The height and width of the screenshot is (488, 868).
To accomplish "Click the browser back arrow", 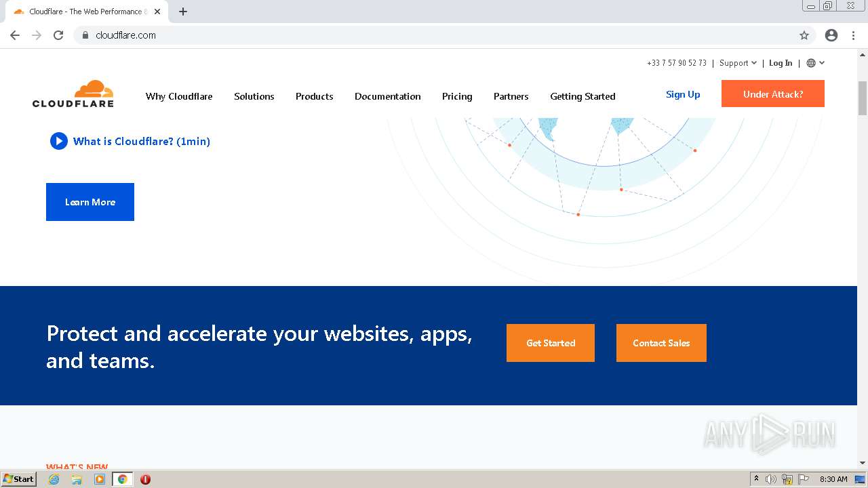I will (x=15, y=35).
